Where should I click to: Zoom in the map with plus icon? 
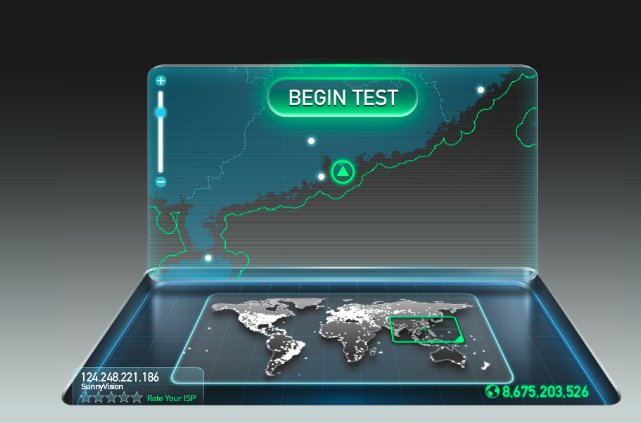click(x=161, y=81)
